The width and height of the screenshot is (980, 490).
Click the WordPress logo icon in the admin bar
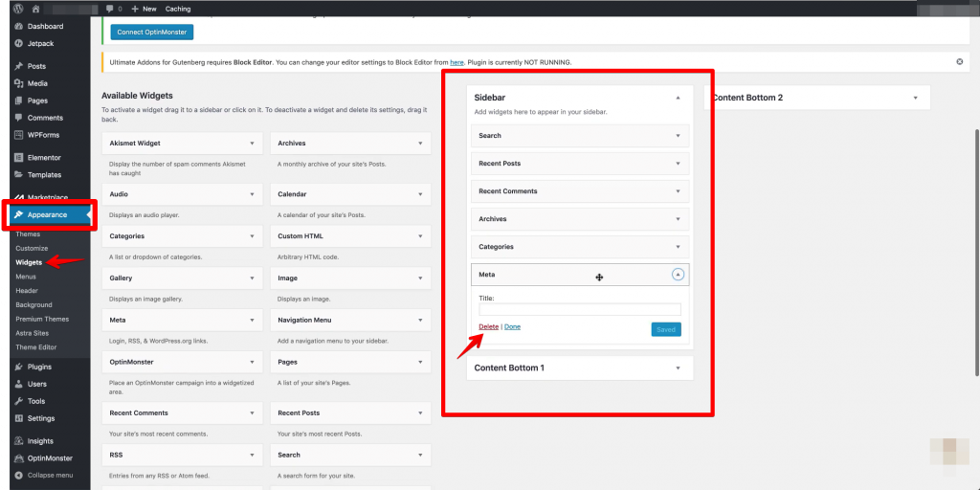click(x=18, y=9)
